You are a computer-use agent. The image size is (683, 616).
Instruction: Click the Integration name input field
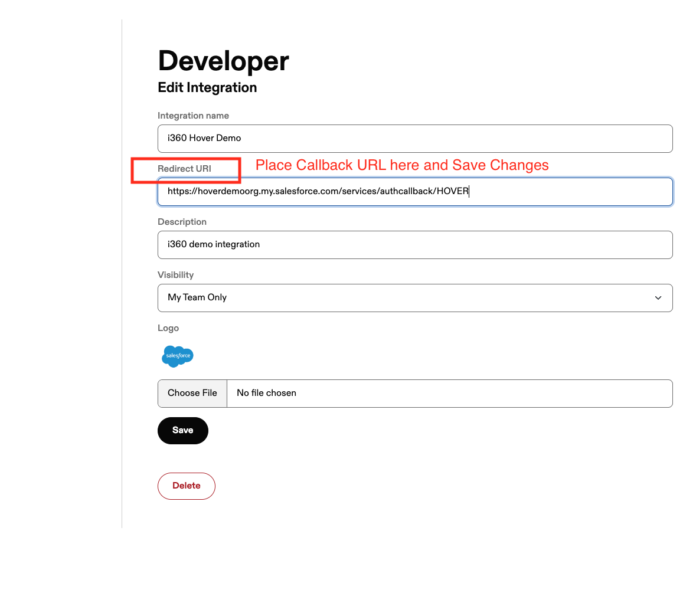coord(414,139)
